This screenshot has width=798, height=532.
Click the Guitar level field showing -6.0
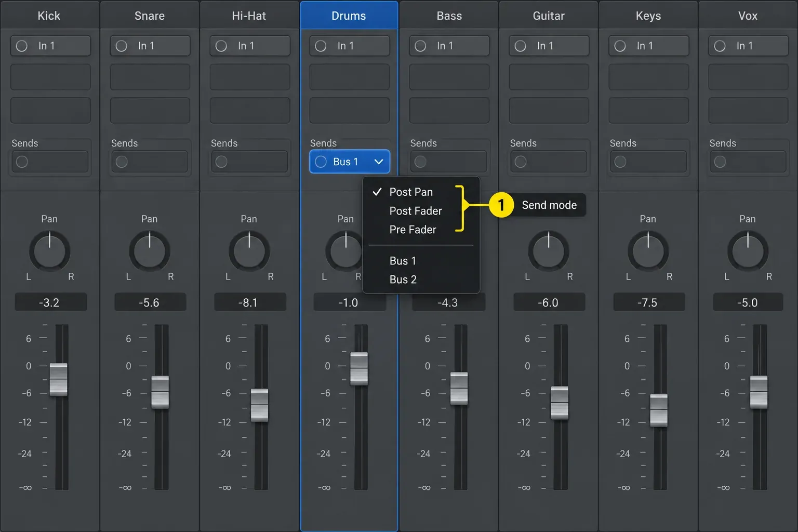[x=549, y=302]
